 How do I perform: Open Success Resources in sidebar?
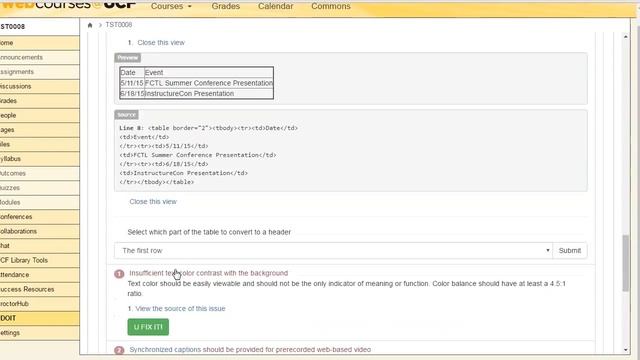(x=40, y=289)
